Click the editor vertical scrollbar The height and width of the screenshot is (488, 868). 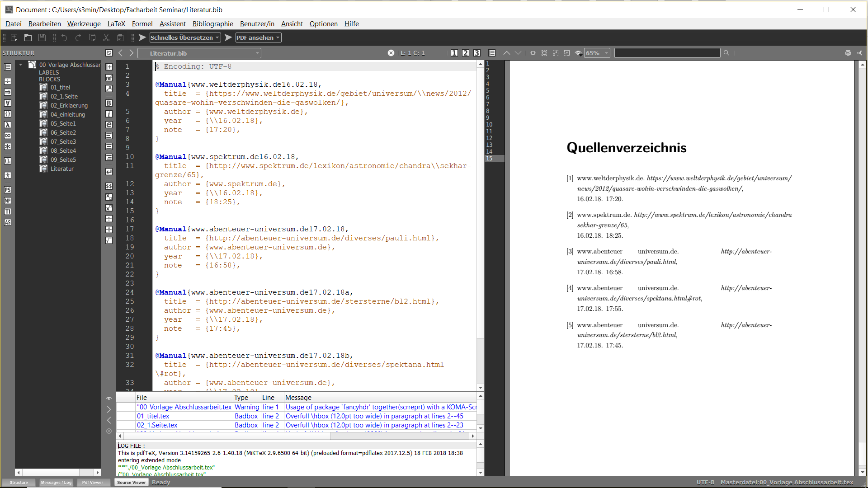481,226
